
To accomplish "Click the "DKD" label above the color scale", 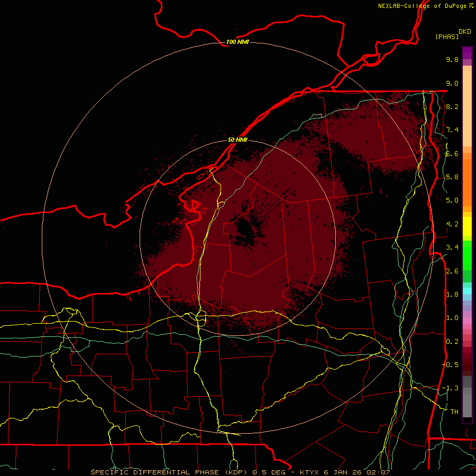I will tap(465, 32).
